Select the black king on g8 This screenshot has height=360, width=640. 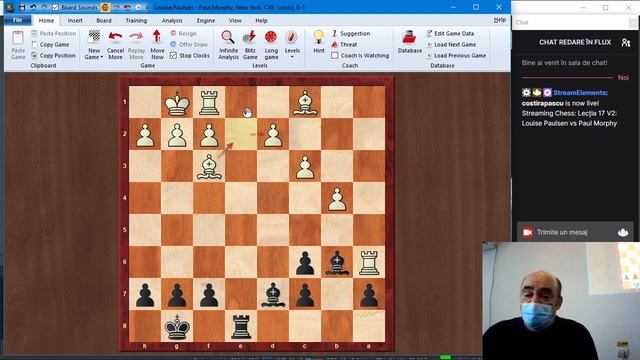coord(177,327)
